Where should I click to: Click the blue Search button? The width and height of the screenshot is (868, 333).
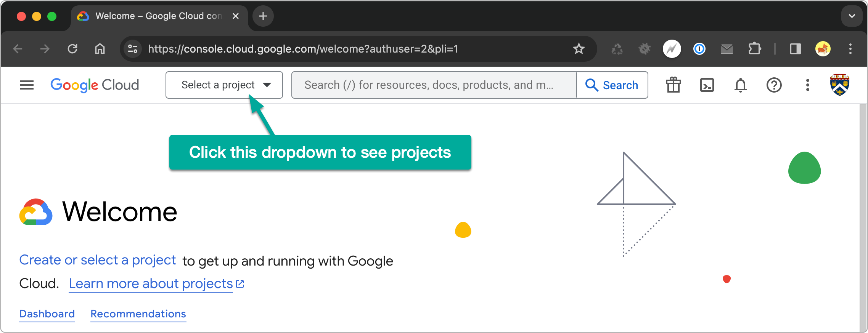coord(612,85)
